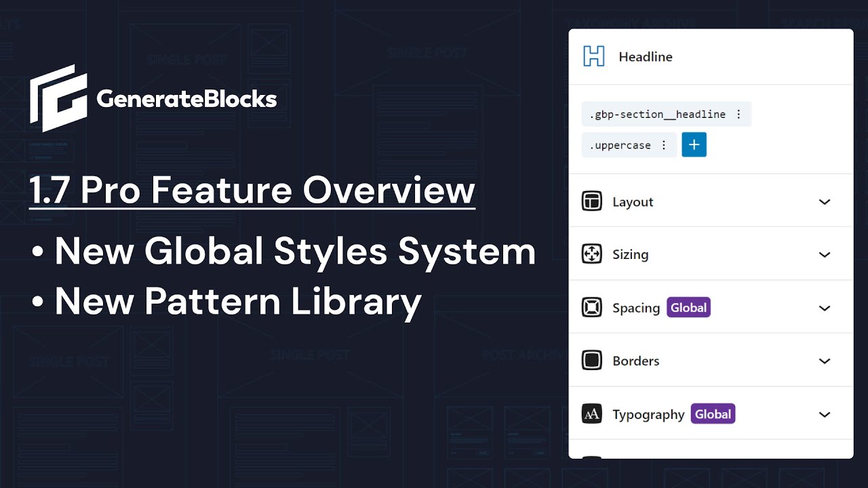The image size is (868, 488).
Task: Click the Headline block icon
Action: 594,56
